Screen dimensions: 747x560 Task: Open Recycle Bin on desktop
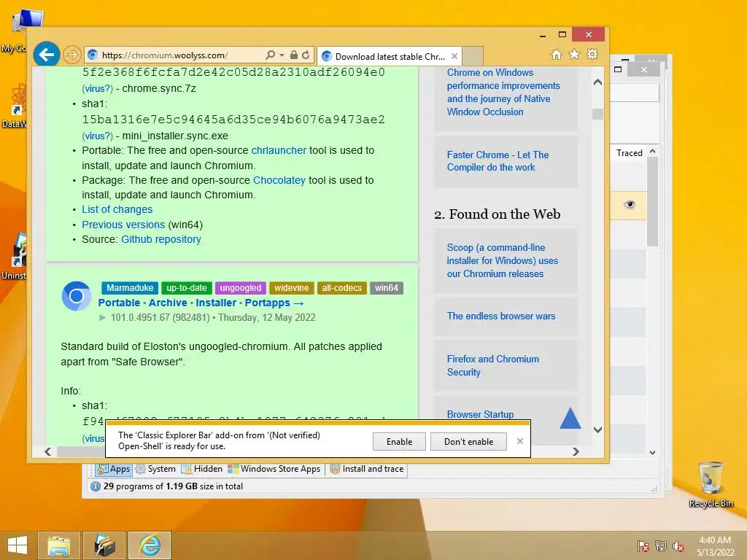coord(711,484)
